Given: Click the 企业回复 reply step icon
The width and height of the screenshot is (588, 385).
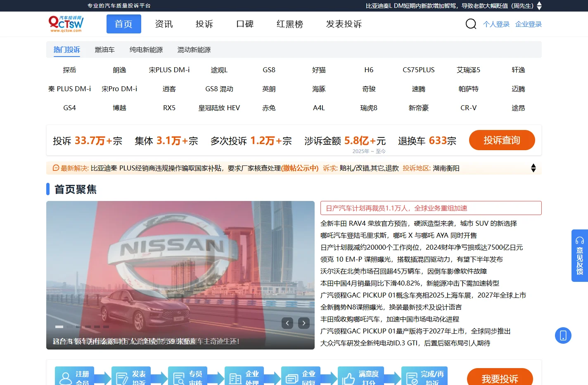Looking at the screenshot, I should click(x=292, y=378).
